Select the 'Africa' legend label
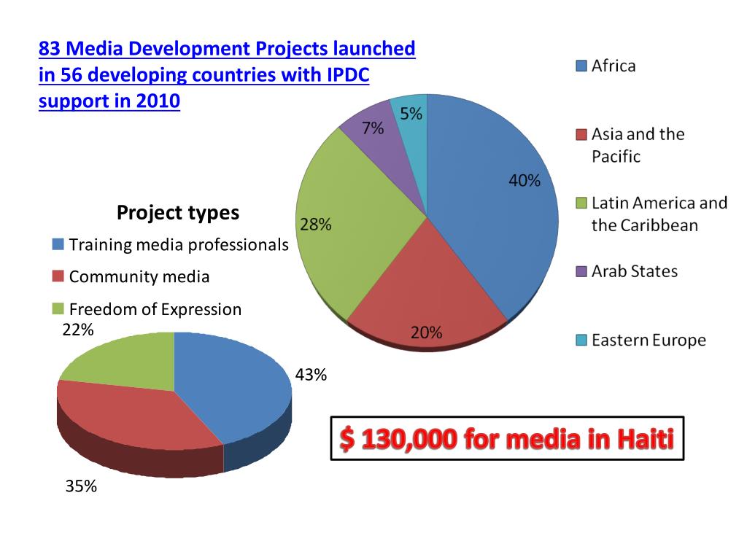 tap(614, 66)
